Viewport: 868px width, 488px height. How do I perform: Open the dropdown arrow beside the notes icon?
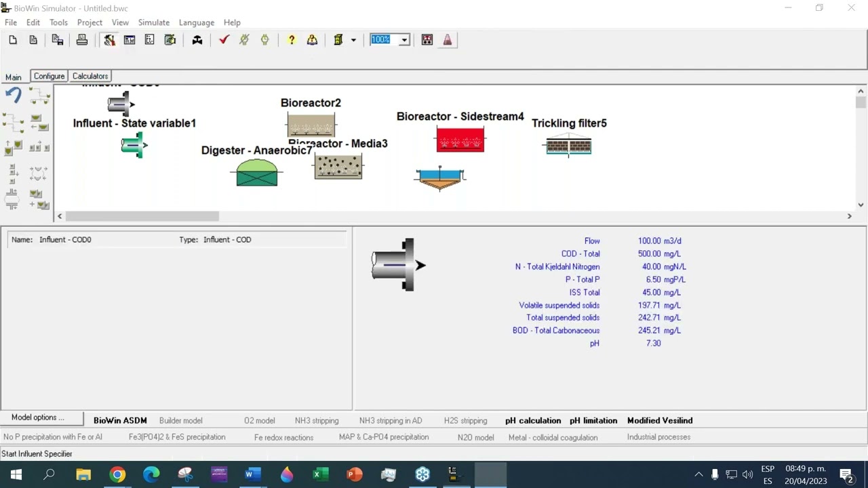353,41
